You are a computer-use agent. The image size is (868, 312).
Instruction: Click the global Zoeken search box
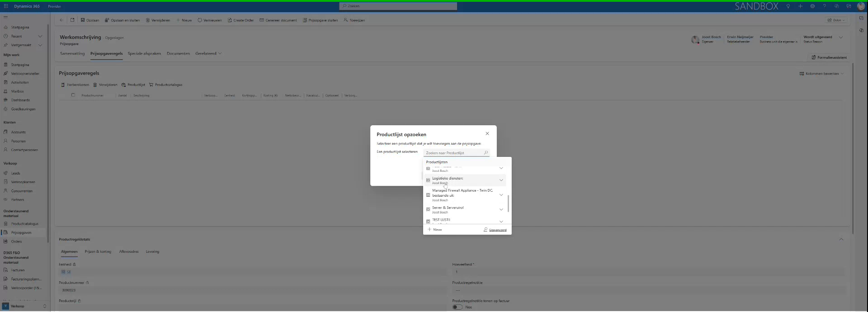398,6
